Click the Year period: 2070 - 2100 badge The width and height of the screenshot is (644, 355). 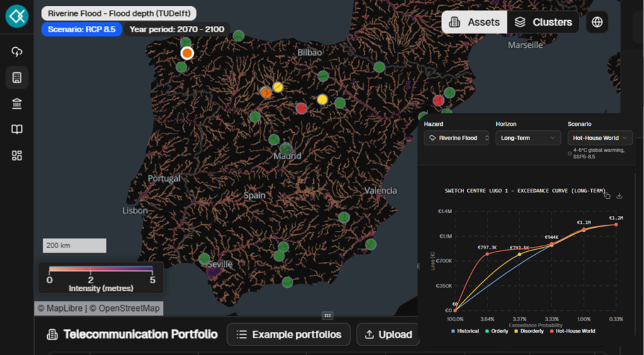pyautogui.click(x=177, y=29)
